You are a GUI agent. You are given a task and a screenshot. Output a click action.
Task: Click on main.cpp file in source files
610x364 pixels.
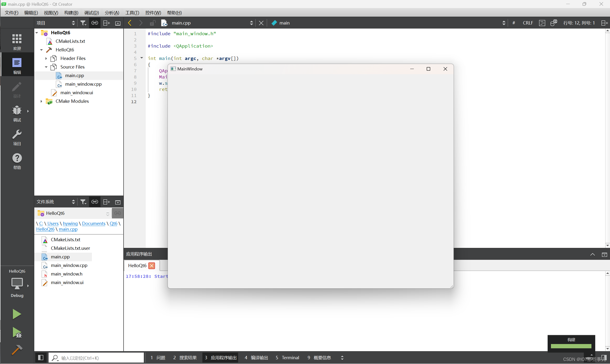[x=74, y=75]
